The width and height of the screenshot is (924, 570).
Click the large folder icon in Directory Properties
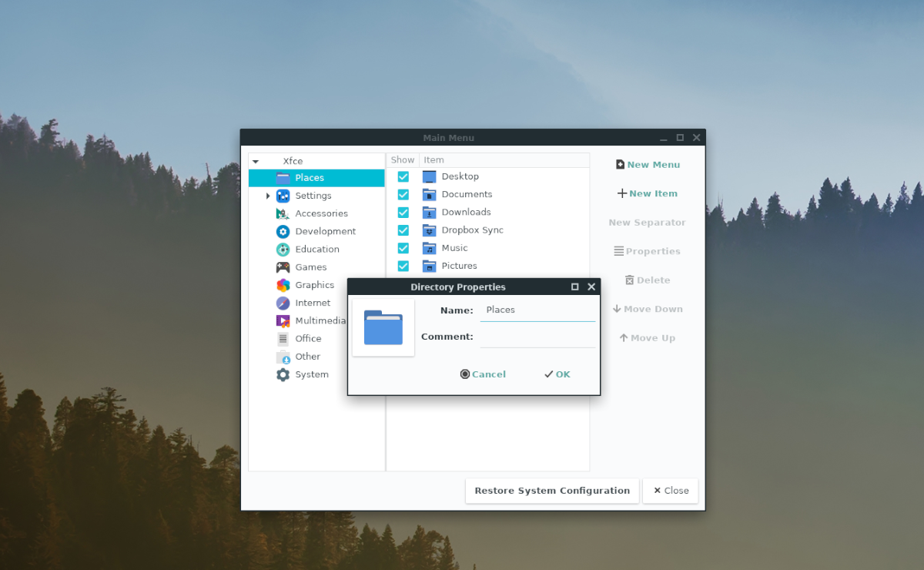point(383,327)
